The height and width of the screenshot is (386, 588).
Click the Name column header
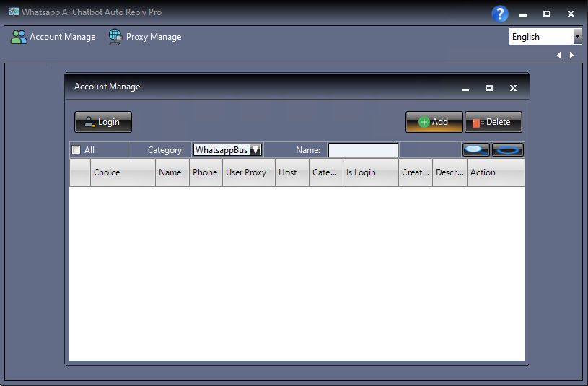[x=172, y=172]
